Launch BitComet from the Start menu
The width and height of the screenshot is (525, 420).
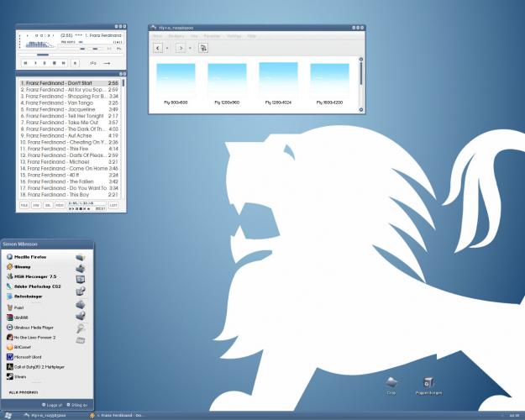pos(25,346)
